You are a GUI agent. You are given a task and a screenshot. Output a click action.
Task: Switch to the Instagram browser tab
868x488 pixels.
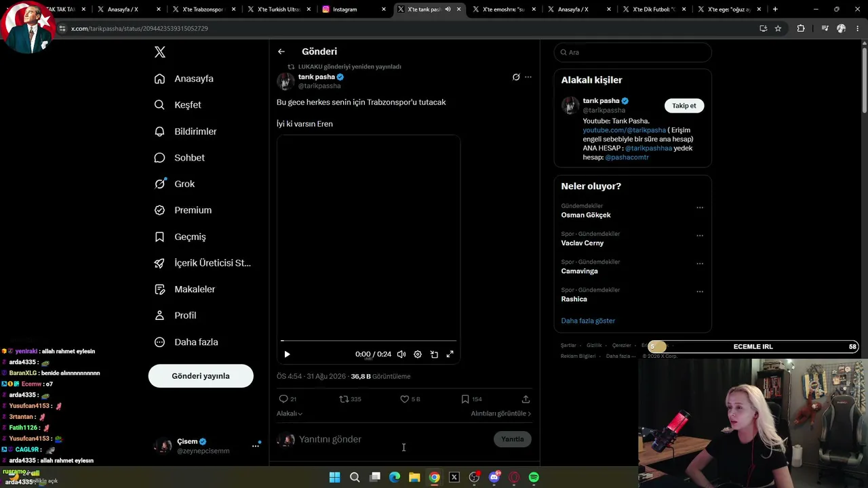(355, 9)
